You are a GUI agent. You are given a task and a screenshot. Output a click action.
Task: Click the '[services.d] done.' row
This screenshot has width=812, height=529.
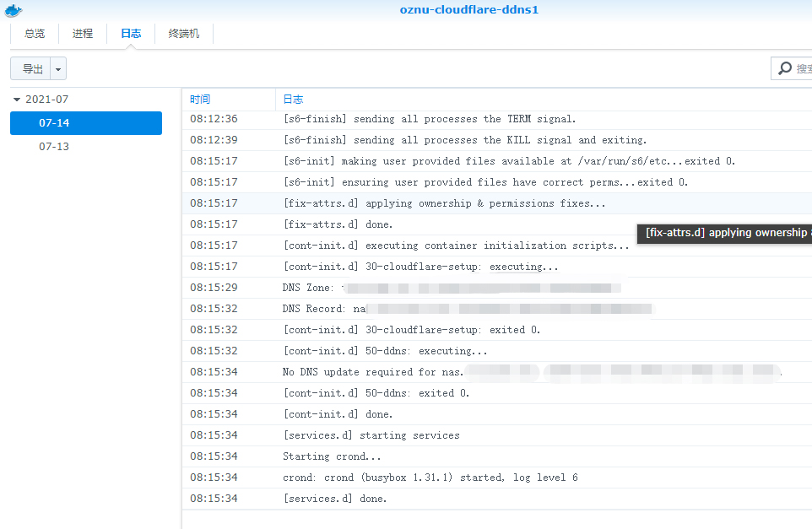tap(497, 499)
